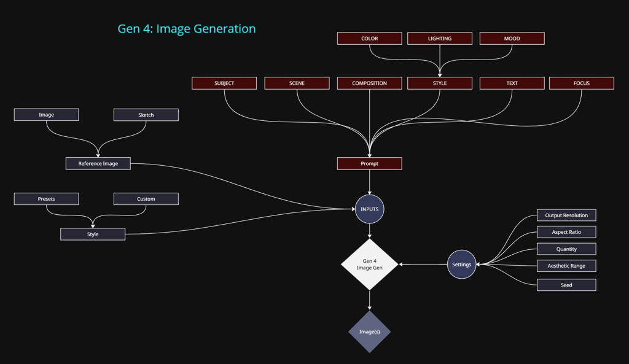Click the Gen 4 Image Gen diamond

point(369,265)
